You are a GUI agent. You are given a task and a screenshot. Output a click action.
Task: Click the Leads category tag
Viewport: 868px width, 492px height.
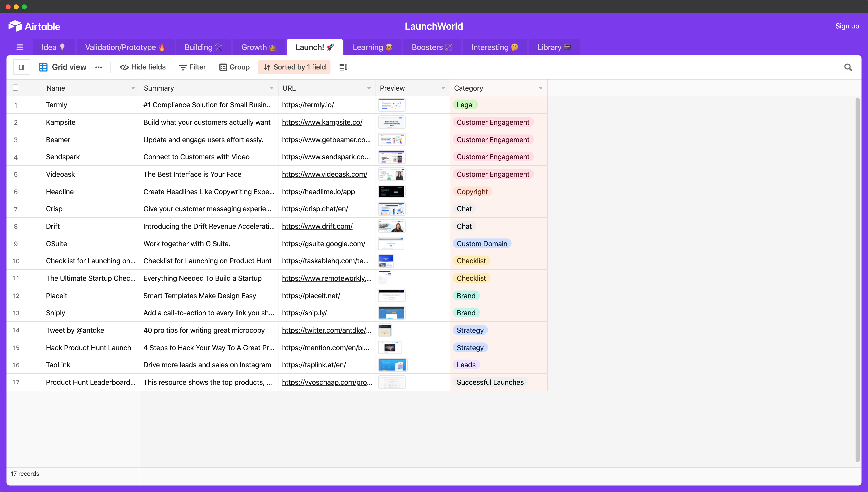pyautogui.click(x=466, y=365)
